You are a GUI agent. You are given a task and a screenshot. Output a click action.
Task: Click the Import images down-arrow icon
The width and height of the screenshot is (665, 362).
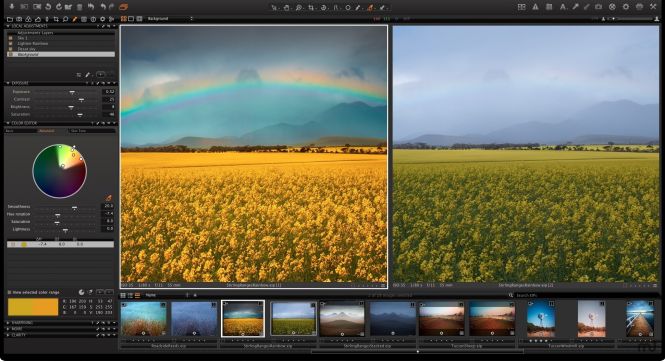pyautogui.click(x=11, y=6)
